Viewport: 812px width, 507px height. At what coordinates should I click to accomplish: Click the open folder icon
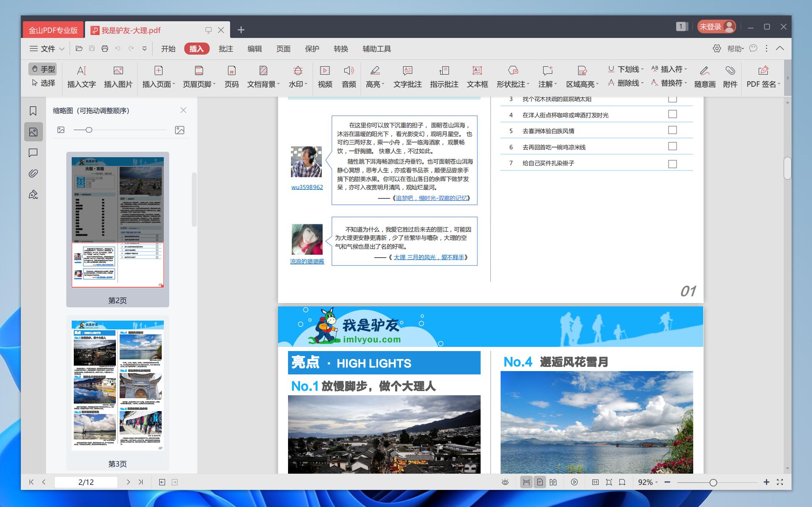click(79, 49)
